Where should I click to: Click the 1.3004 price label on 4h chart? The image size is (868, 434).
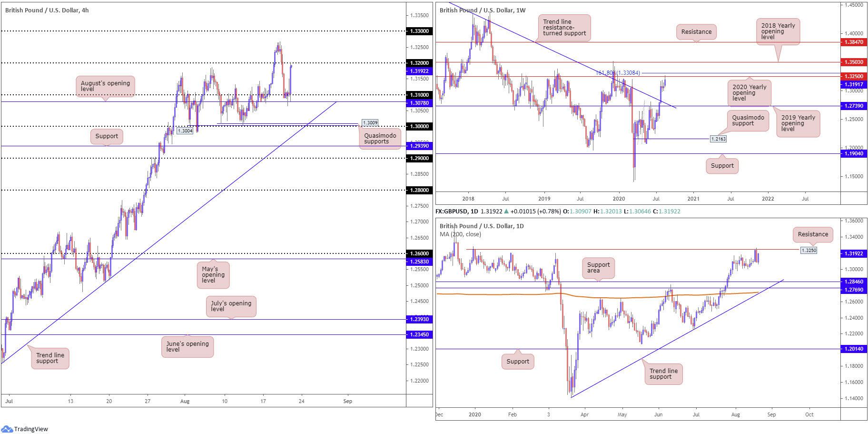coord(185,131)
